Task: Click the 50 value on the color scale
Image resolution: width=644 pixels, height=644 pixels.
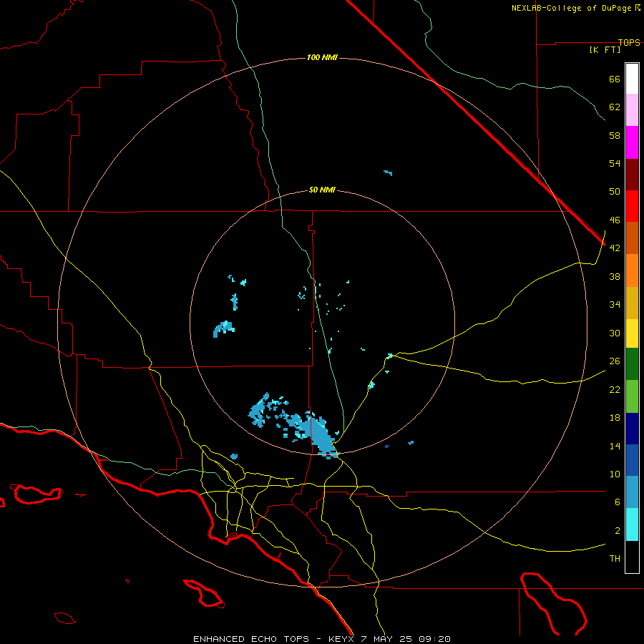Action: 615,192
